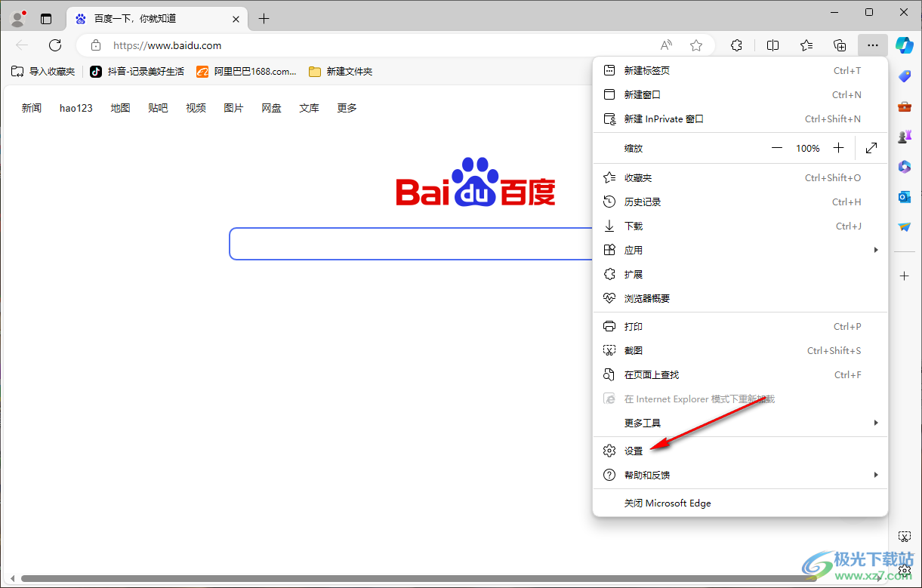Open the paper-plane Drop sidebar icon
922x588 pixels.
click(x=904, y=226)
